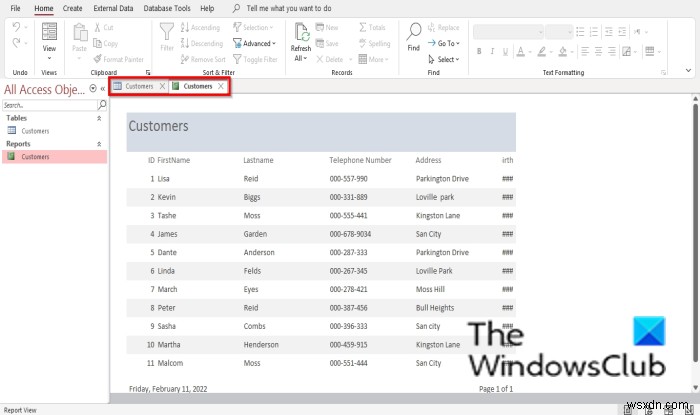Open the Go To dropdown button

click(x=447, y=43)
